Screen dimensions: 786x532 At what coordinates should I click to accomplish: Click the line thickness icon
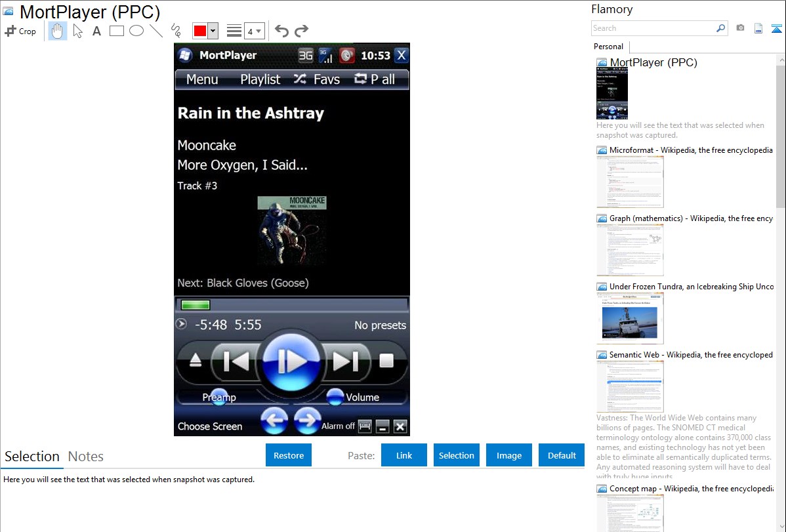click(234, 31)
